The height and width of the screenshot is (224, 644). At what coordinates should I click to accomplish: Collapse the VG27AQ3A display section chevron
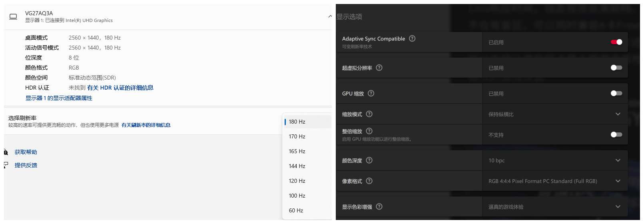click(330, 16)
